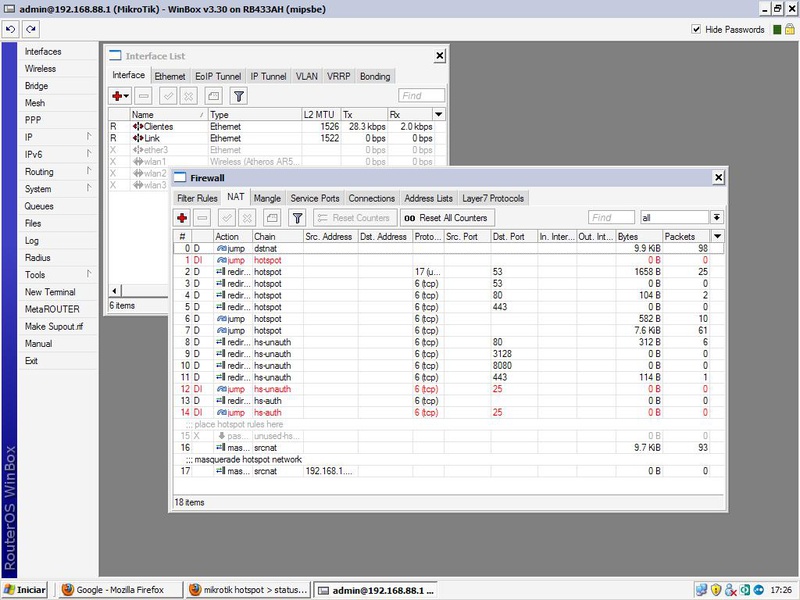Click the Interface List scroll left arrow
This screenshot has width=800, height=600.
tap(115, 291)
